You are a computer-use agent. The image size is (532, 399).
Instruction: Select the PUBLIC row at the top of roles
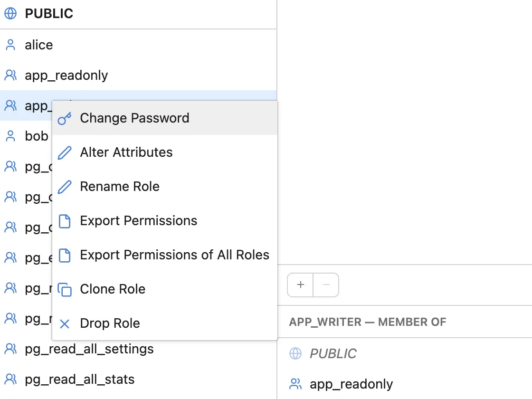coord(138,14)
